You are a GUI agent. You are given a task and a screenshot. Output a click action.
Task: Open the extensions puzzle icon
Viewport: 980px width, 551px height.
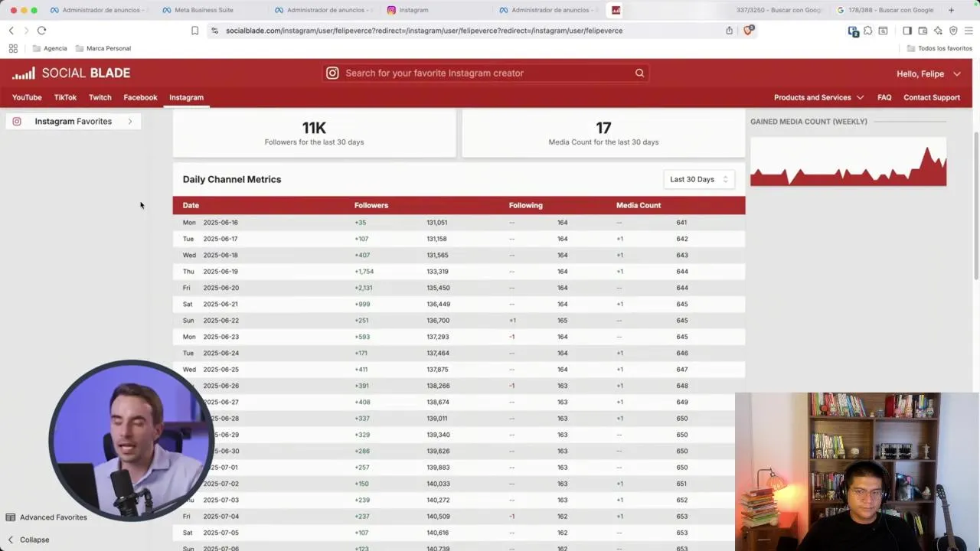[868, 31]
